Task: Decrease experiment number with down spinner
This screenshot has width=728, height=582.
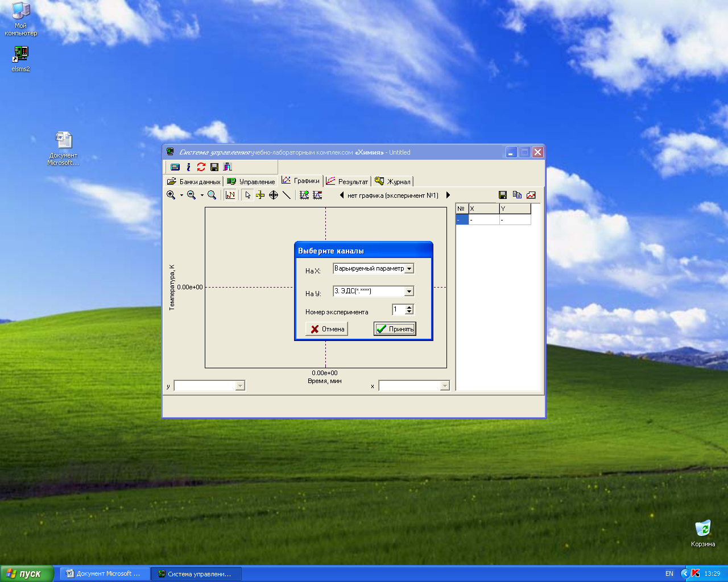Action: click(409, 312)
